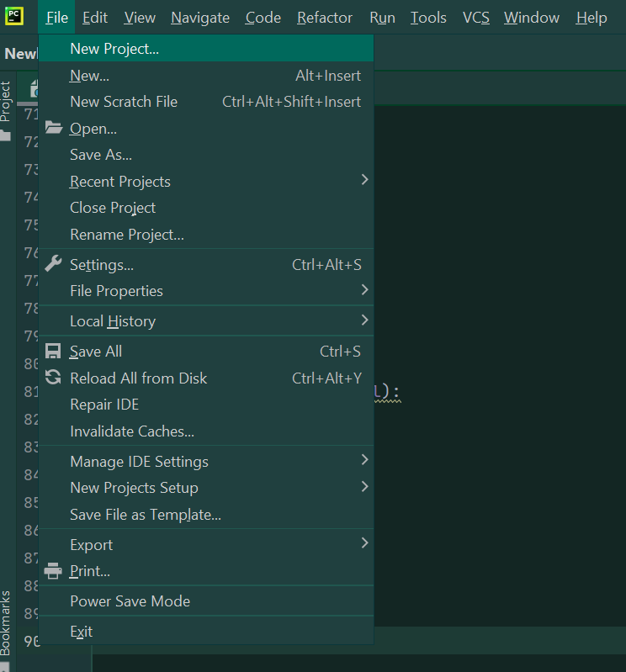Choose File Properties menu entry
The height and width of the screenshot is (672, 626).
[x=206, y=290]
